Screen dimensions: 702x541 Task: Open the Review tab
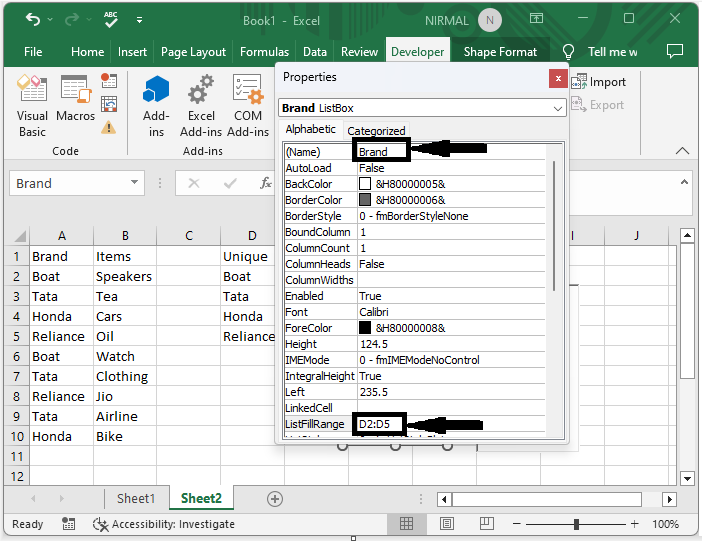pos(359,52)
